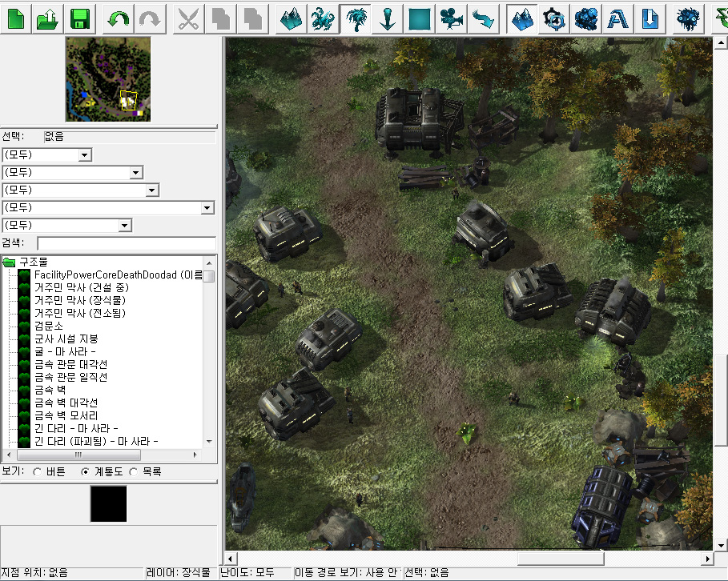Click the 난이도: 모두 status bar entry
This screenshot has width=728, height=581.
[247, 573]
